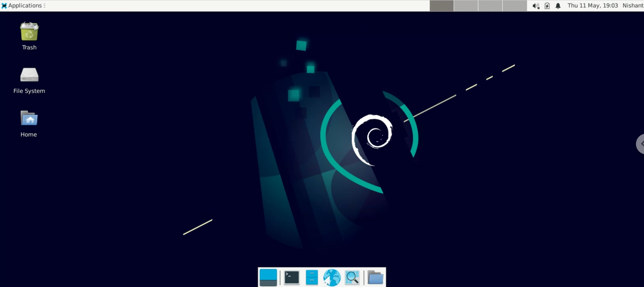Open the notifications bell icon
Viewport: 644px width, 287px height.
pos(558,6)
